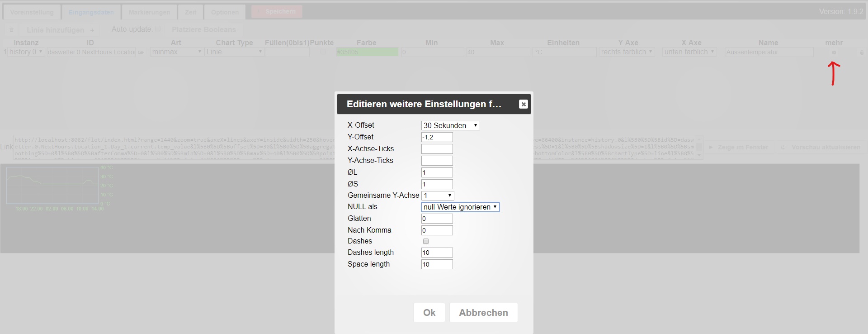Viewport: 868px width, 334px height.
Task: Click the green Farbe color field #35ff05
Action: (367, 52)
